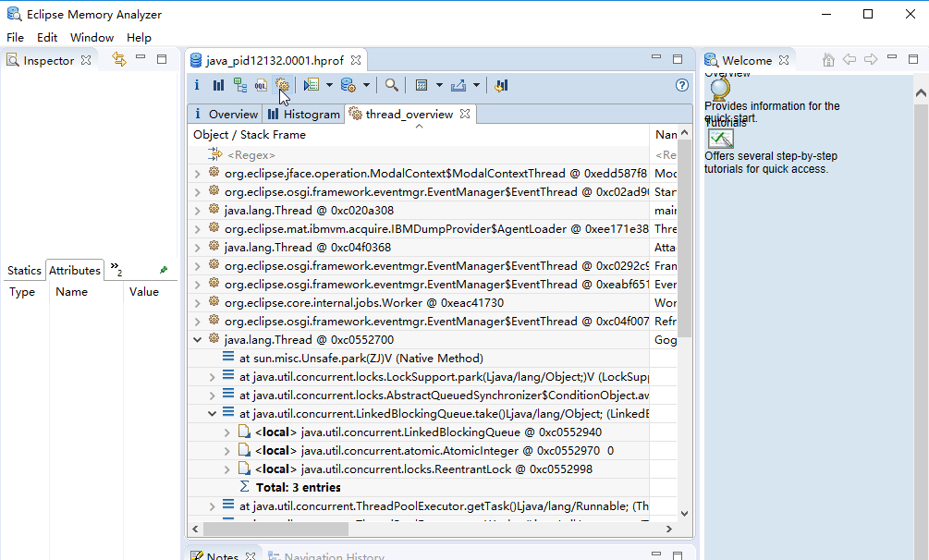The width and height of the screenshot is (929, 560).
Task: Minimize the Welcome view
Action: coord(892,57)
